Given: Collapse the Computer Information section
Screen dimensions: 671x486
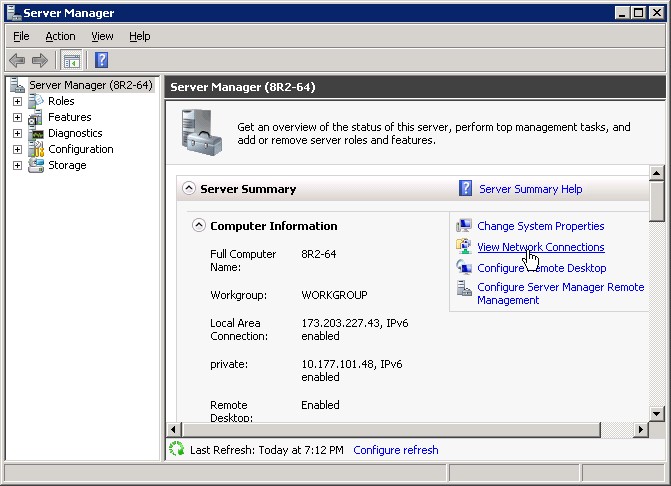Looking at the screenshot, I should point(198,226).
